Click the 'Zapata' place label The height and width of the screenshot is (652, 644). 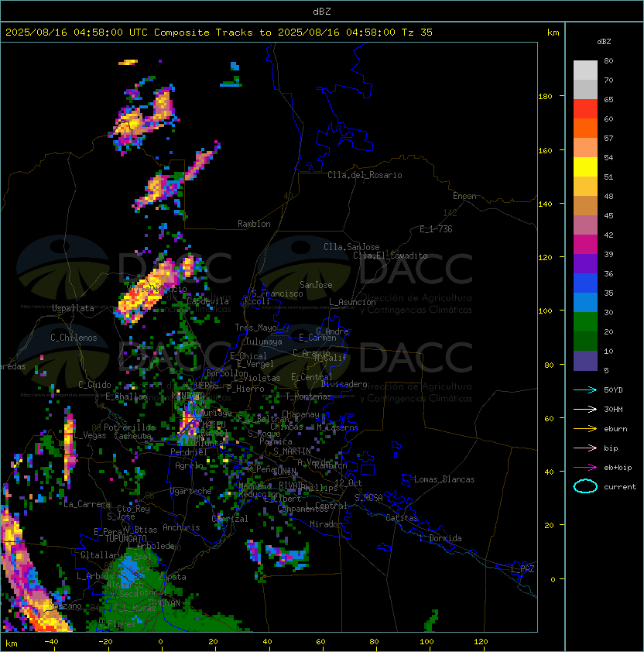tap(172, 577)
